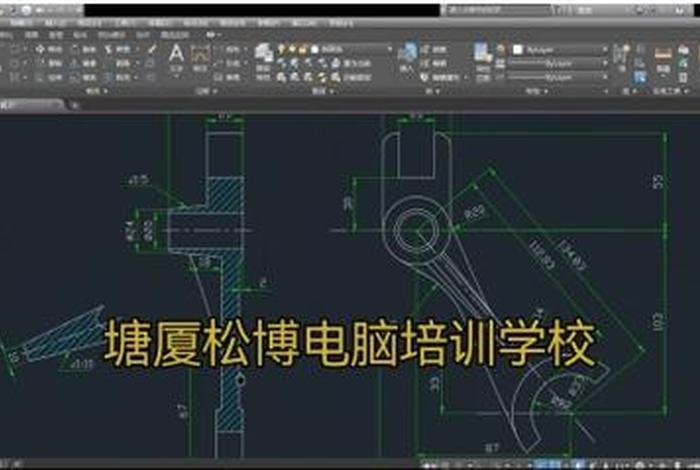700x470 pixels.
Task: Open the linetype ByLayer dropdown (bottom)
Action: click(x=604, y=78)
